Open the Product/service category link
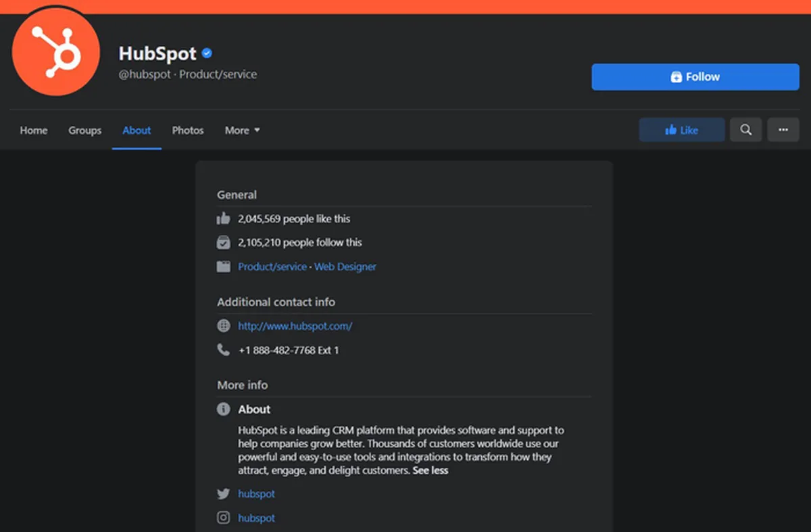The width and height of the screenshot is (811, 532). coord(272,267)
